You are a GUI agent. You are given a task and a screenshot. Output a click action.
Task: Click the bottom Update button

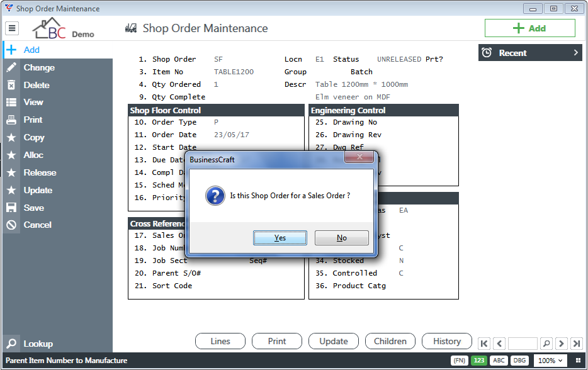[x=334, y=341]
